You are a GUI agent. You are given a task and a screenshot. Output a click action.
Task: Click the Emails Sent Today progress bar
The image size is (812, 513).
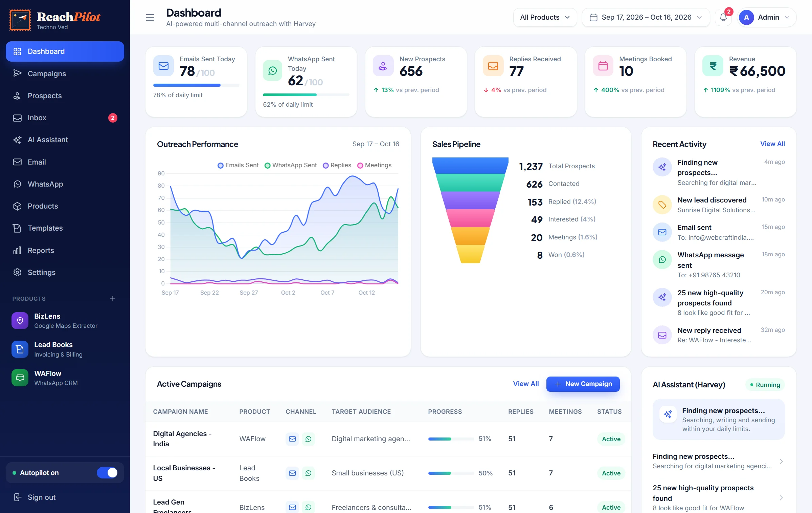point(196,85)
